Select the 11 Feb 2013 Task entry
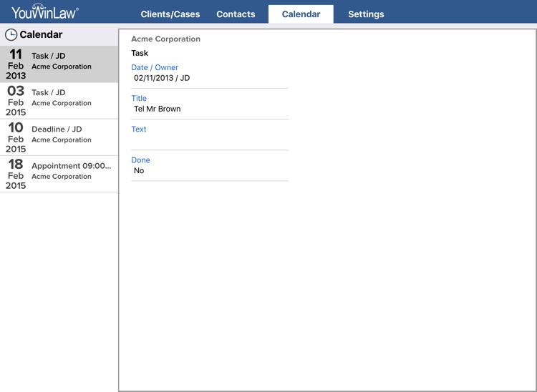This screenshot has width=537, height=392. point(59,64)
